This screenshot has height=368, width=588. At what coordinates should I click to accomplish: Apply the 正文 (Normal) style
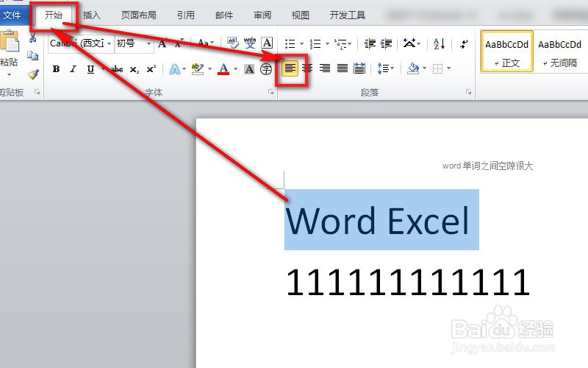506,52
